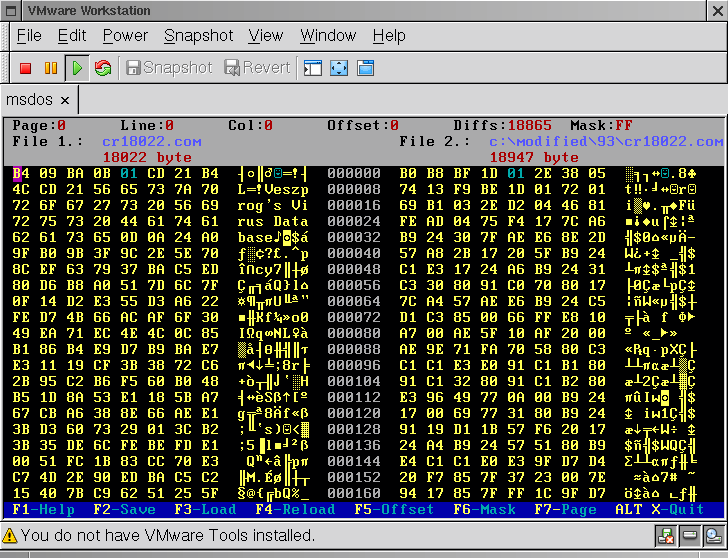Click the orange Suspend pause icon
This screenshot has width=728, height=558.
coord(51,68)
